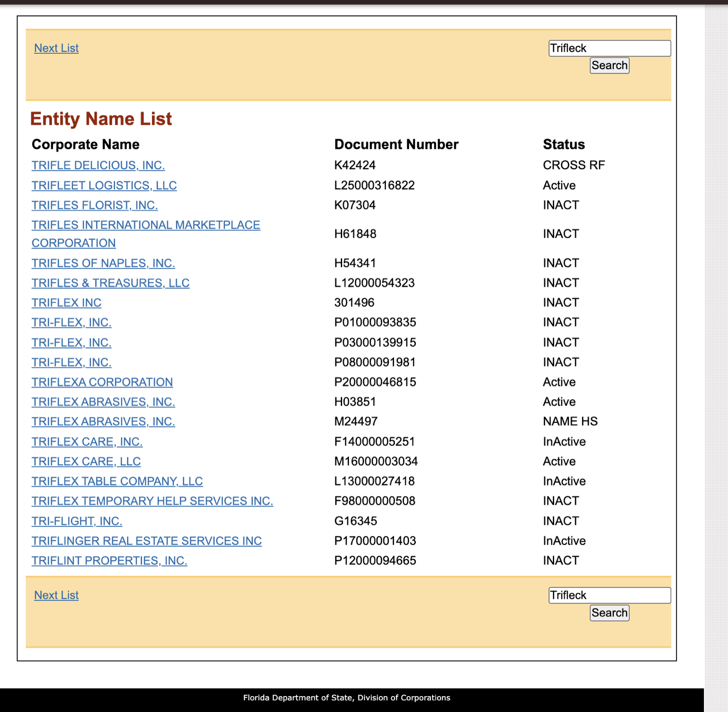Click the Document Number column header
The height and width of the screenshot is (712, 728).
point(396,144)
